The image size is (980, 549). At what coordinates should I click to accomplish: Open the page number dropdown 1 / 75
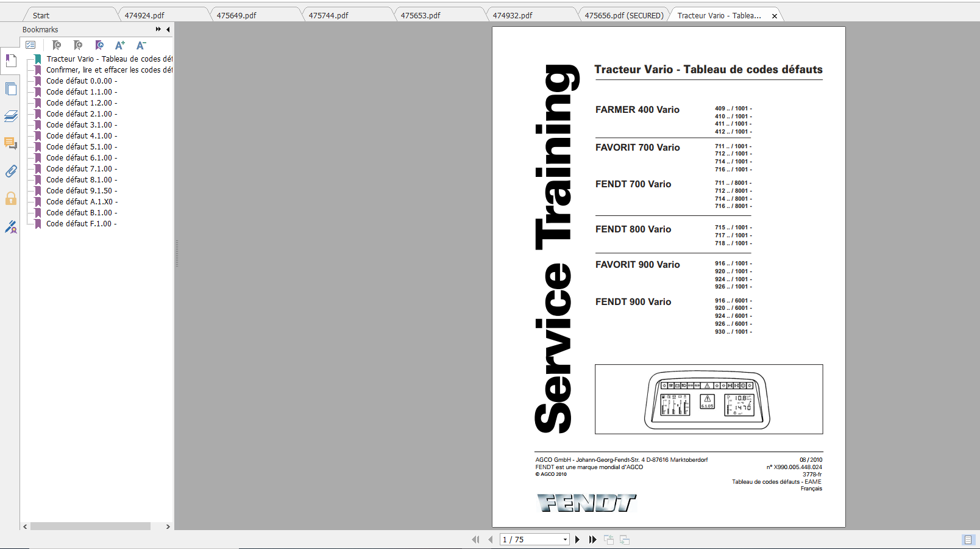(x=565, y=539)
